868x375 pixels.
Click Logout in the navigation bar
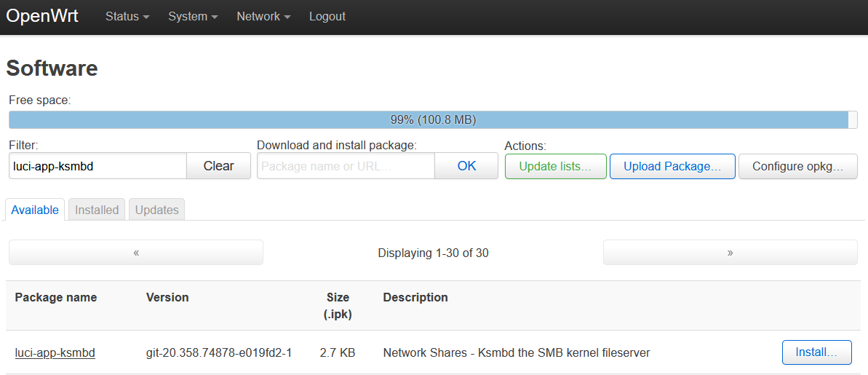327,17
